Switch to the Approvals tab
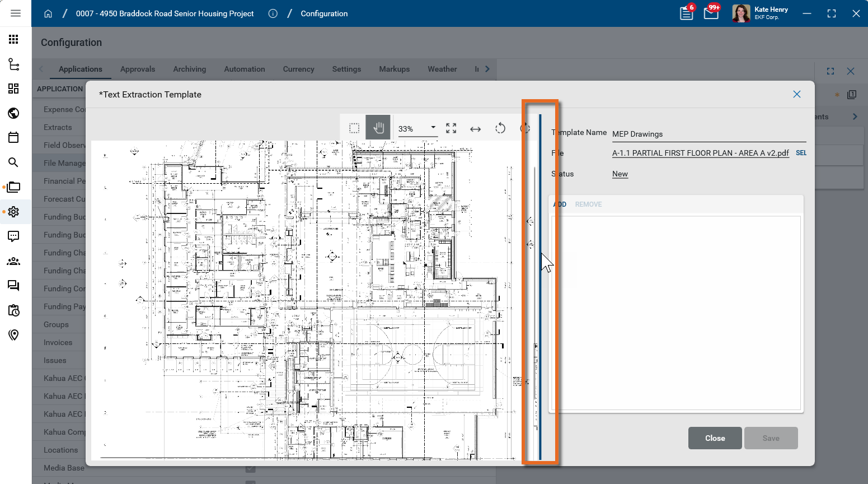This screenshot has height=484, width=868. tap(138, 69)
